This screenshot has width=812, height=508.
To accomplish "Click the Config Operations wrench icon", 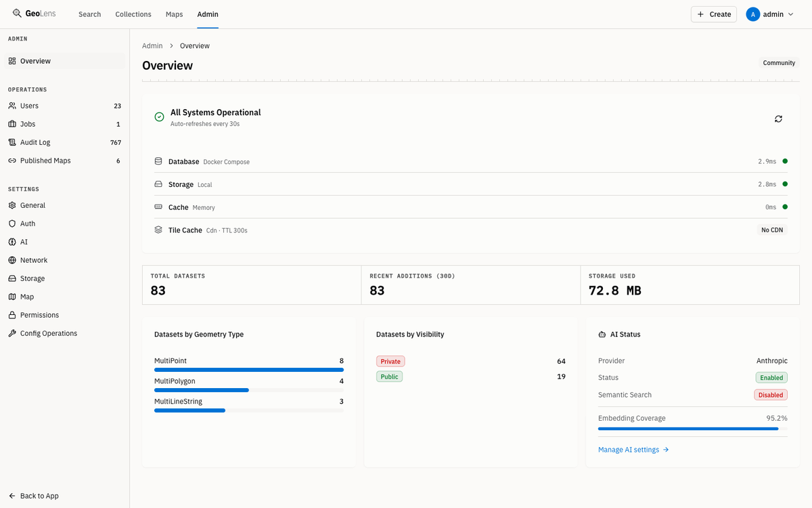I will [12, 333].
